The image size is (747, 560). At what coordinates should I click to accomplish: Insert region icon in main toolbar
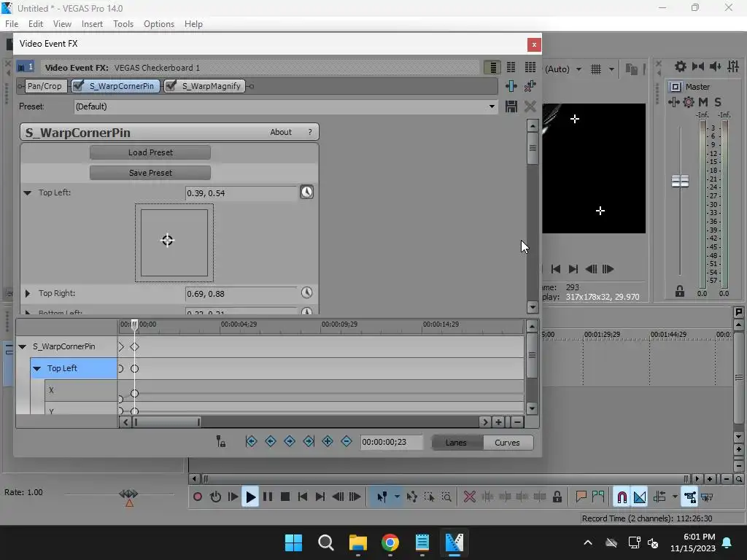[598, 497]
